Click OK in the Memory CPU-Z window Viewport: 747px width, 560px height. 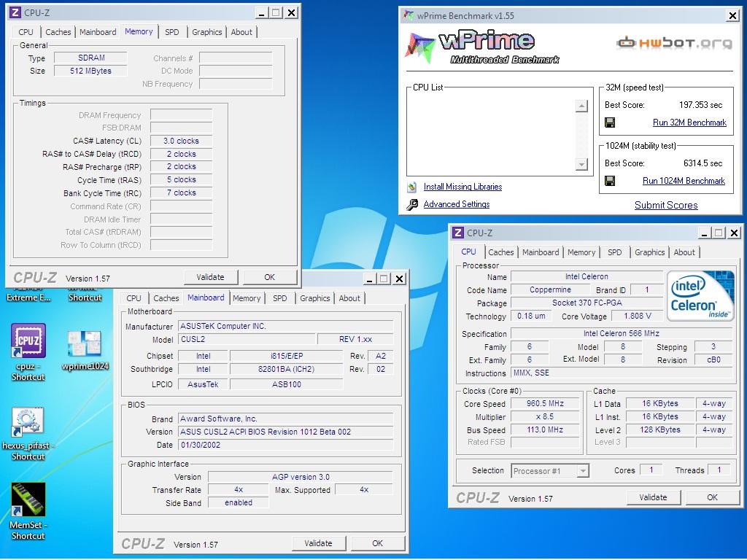click(x=270, y=277)
